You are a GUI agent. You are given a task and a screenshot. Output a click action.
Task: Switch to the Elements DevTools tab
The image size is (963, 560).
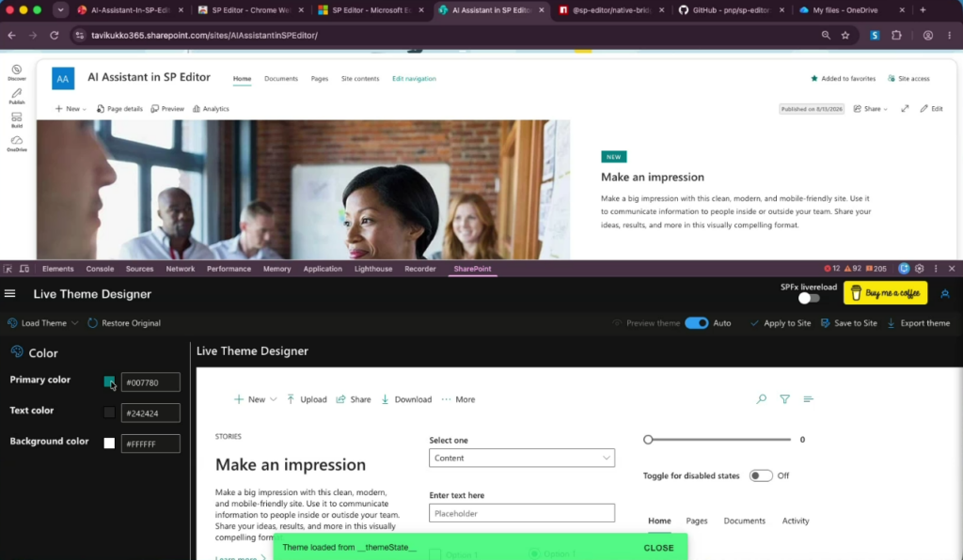(57, 269)
